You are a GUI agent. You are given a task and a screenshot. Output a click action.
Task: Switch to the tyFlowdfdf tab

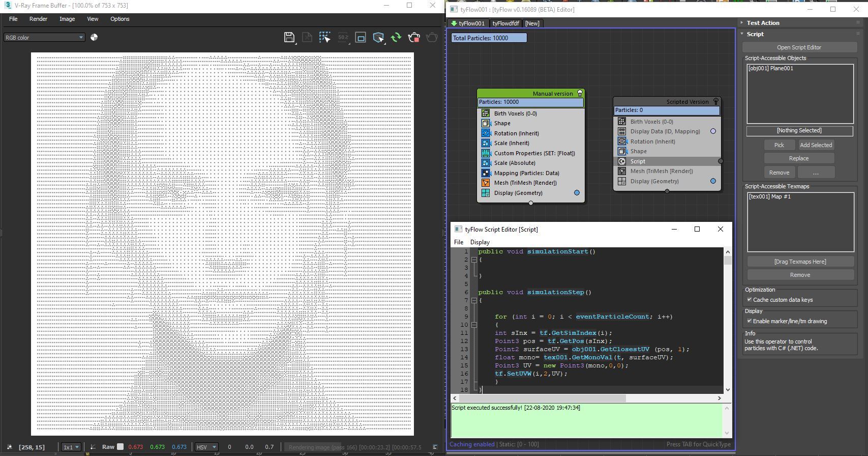click(506, 23)
